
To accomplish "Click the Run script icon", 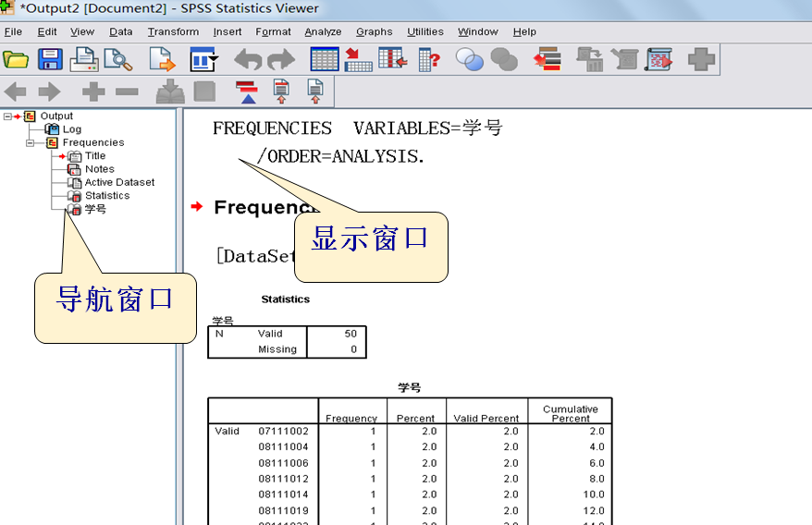I will (x=658, y=59).
